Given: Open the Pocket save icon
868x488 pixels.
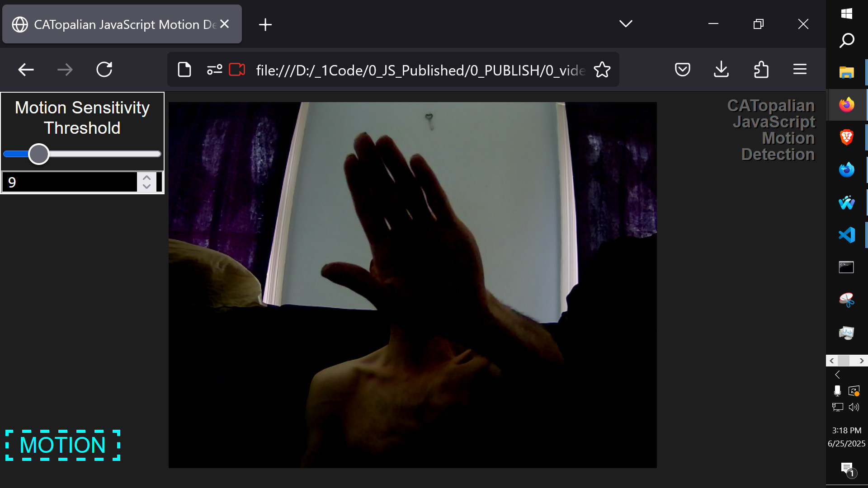Looking at the screenshot, I should point(682,70).
